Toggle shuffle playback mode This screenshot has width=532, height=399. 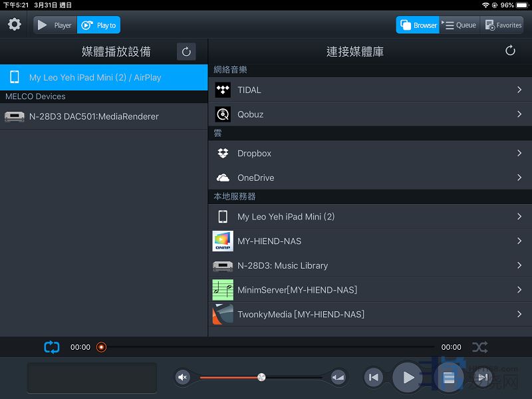pyautogui.click(x=479, y=347)
